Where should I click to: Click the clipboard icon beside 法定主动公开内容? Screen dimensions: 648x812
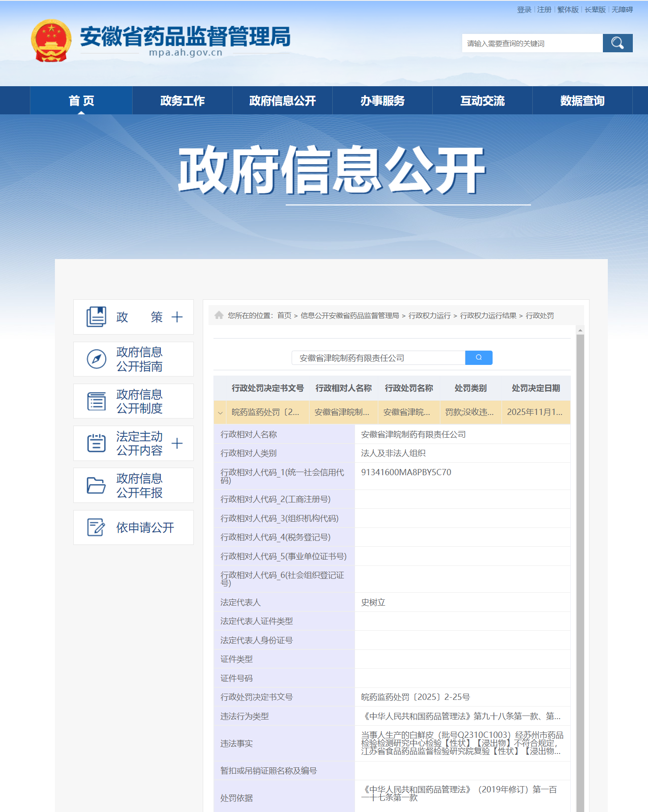[x=96, y=443]
